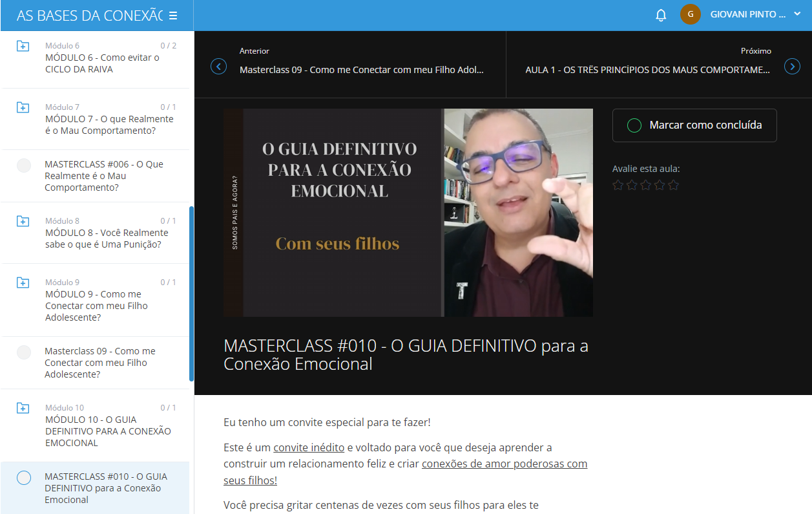Expand Módulo 9 folder icon
812x514 pixels.
tap(23, 283)
